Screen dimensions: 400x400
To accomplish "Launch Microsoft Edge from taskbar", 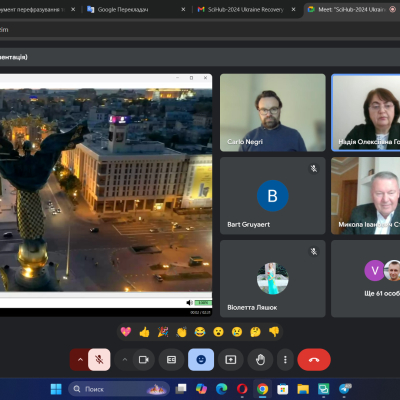I will pos(222,389).
